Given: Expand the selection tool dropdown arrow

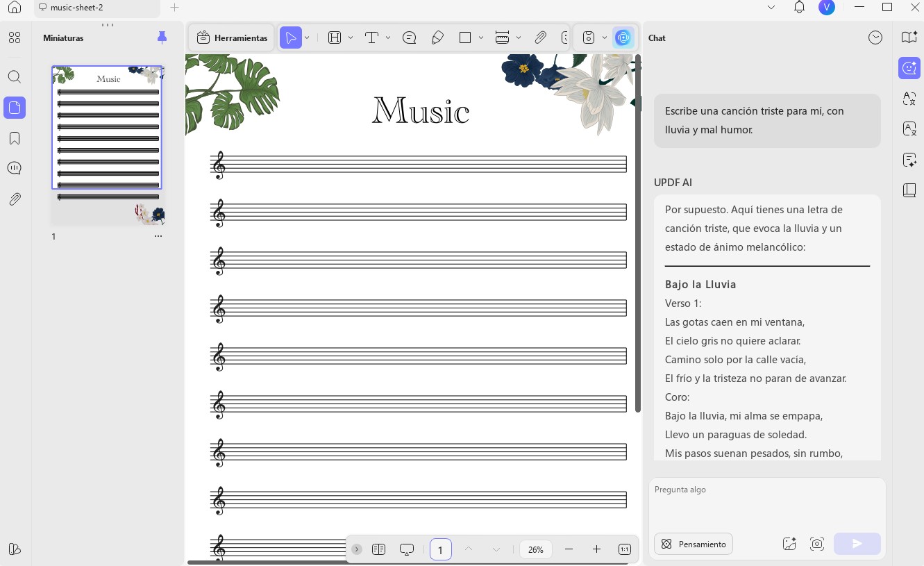Looking at the screenshot, I should [x=307, y=38].
